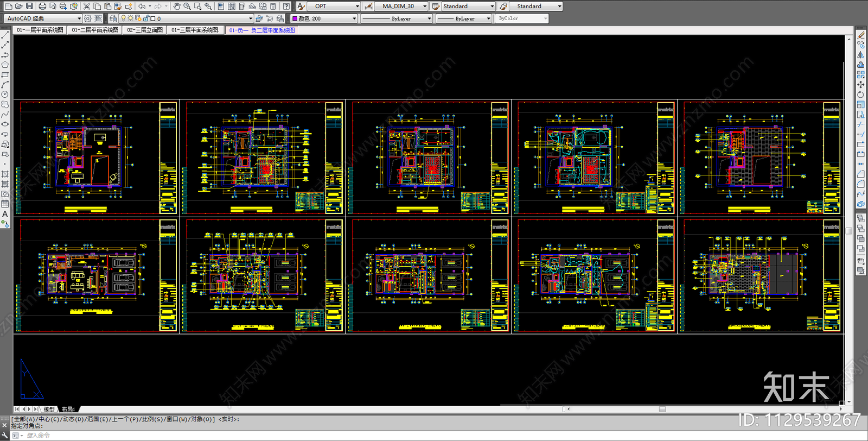Switch to 01-三层平面系统图 drawing tab
The width and height of the screenshot is (868, 441).
point(195,30)
